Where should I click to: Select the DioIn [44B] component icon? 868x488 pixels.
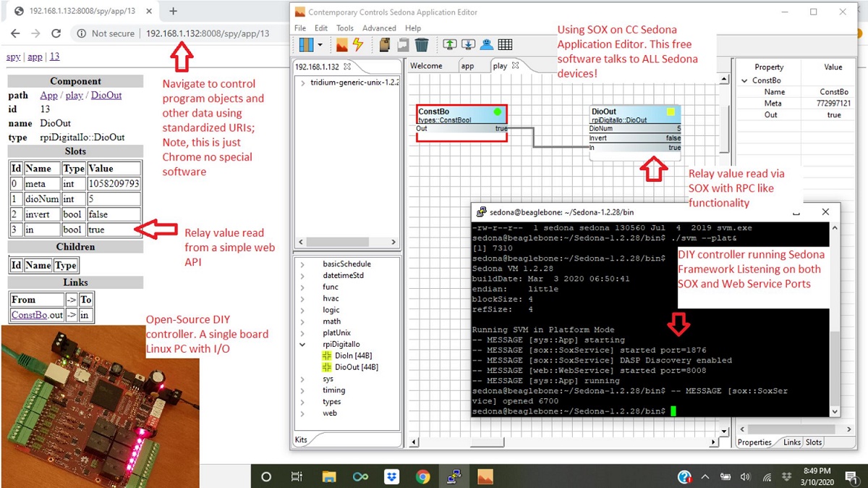pyautogui.click(x=326, y=356)
